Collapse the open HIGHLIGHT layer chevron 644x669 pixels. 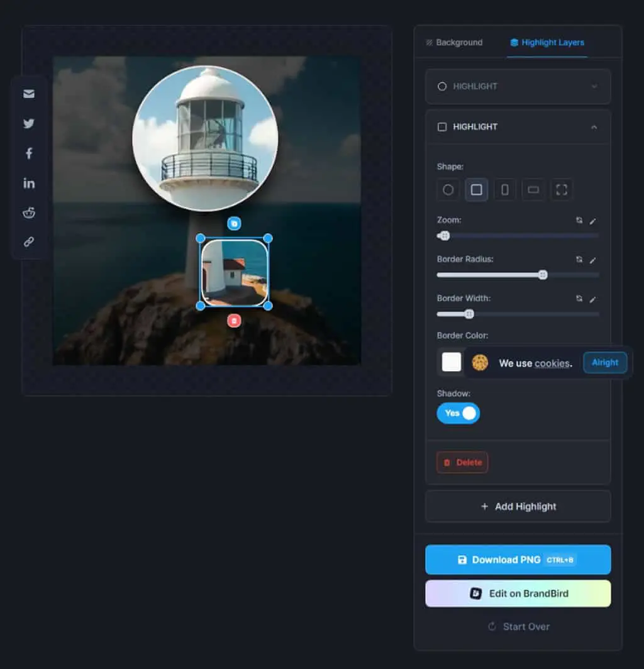594,127
